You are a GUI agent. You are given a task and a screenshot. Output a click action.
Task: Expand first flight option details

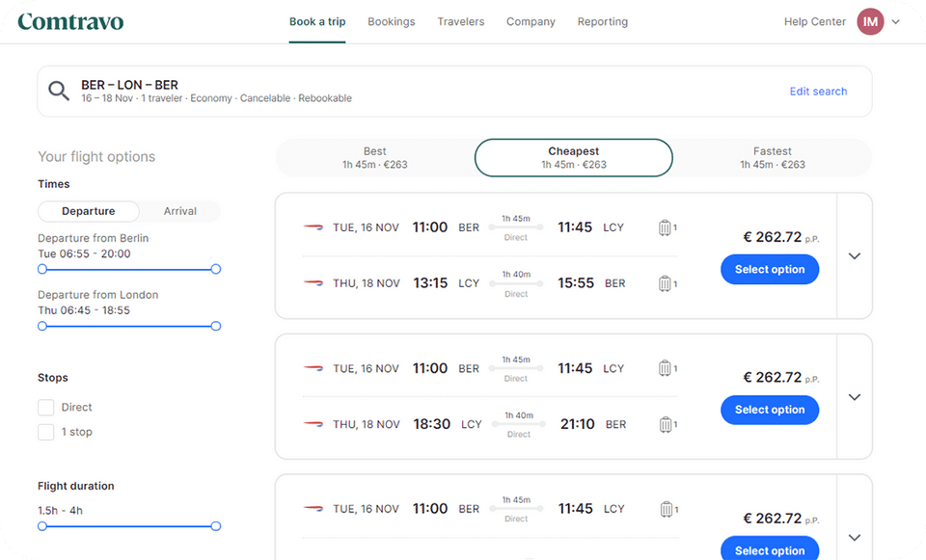[x=854, y=256]
